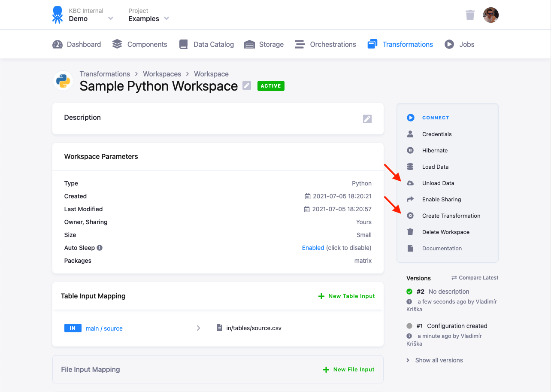The width and height of the screenshot is (551, 392).
Task: Expand the source mapping chevron
Action: tap(198, 328)
